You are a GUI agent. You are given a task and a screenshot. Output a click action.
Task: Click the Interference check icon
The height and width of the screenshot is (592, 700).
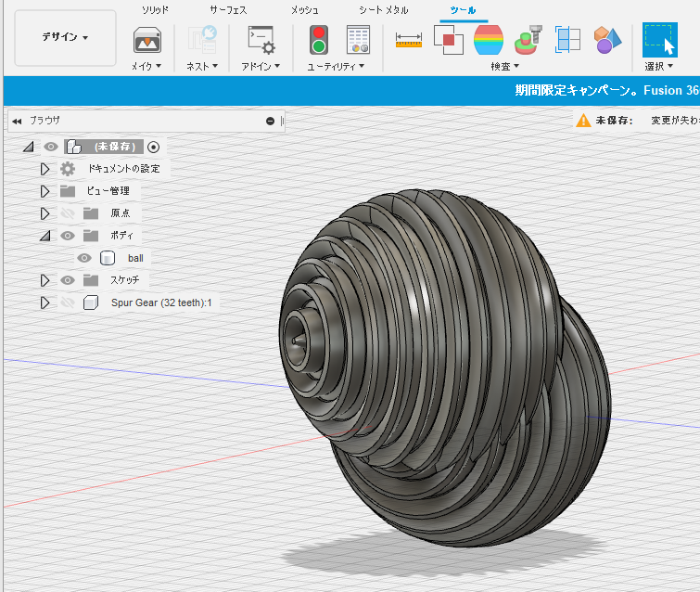point(448,40)
